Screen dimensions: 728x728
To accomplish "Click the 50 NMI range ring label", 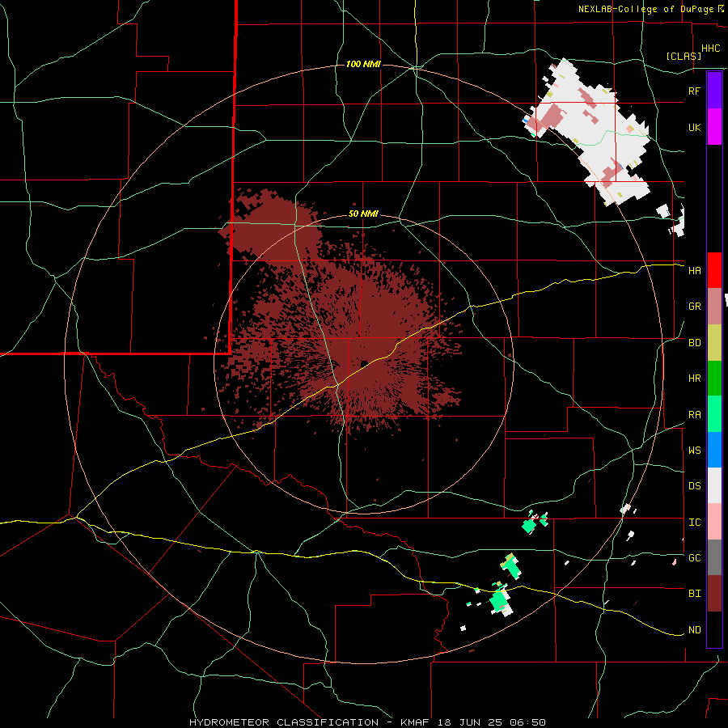I will [x=363, y=214].
